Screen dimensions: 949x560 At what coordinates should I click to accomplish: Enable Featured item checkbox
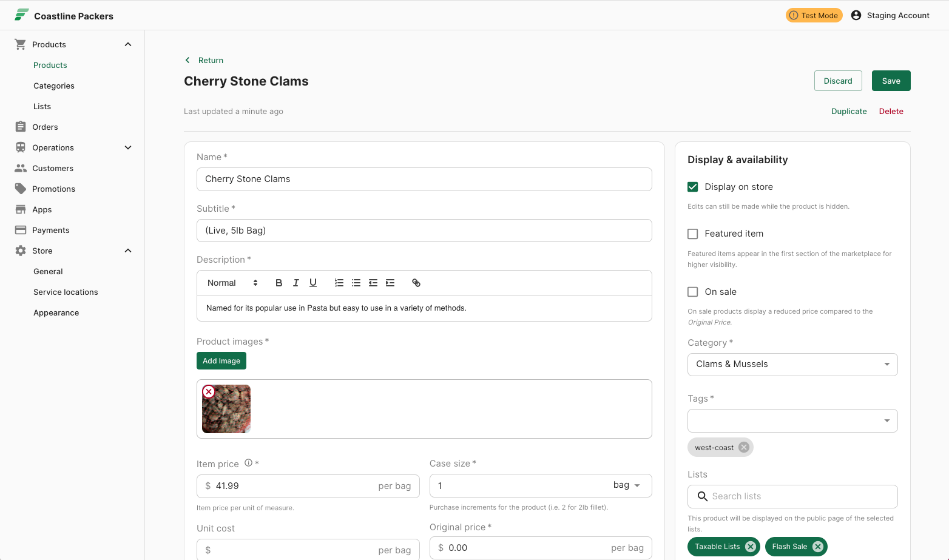click(692, 234)
